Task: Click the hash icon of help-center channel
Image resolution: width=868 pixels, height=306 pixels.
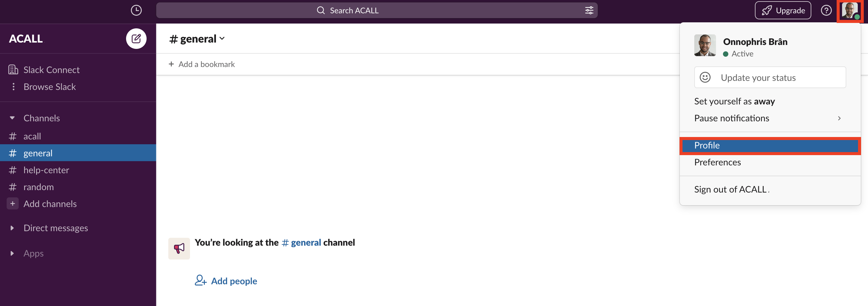Action: tap(12, 170)
